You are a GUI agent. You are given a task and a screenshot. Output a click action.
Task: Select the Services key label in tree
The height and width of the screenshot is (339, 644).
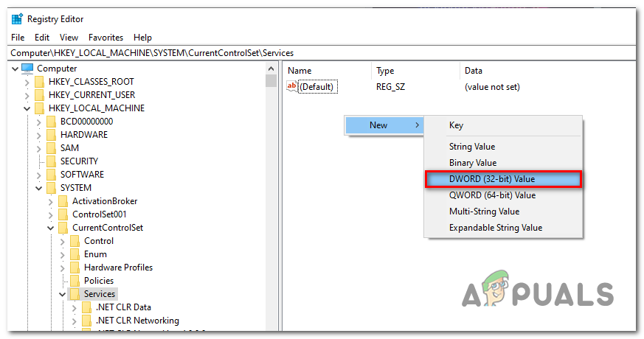click(x=100, y=294)
